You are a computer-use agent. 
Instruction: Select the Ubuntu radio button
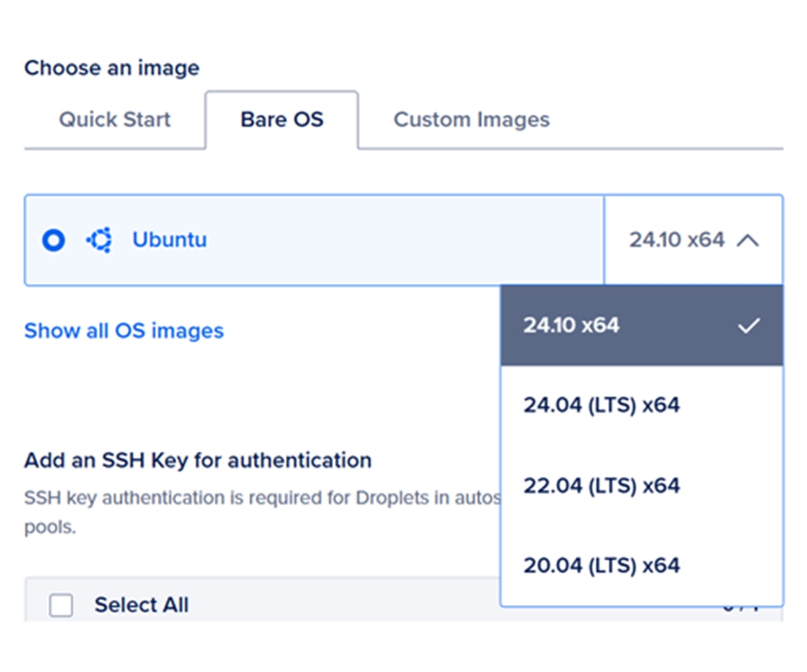coord(53,240)
